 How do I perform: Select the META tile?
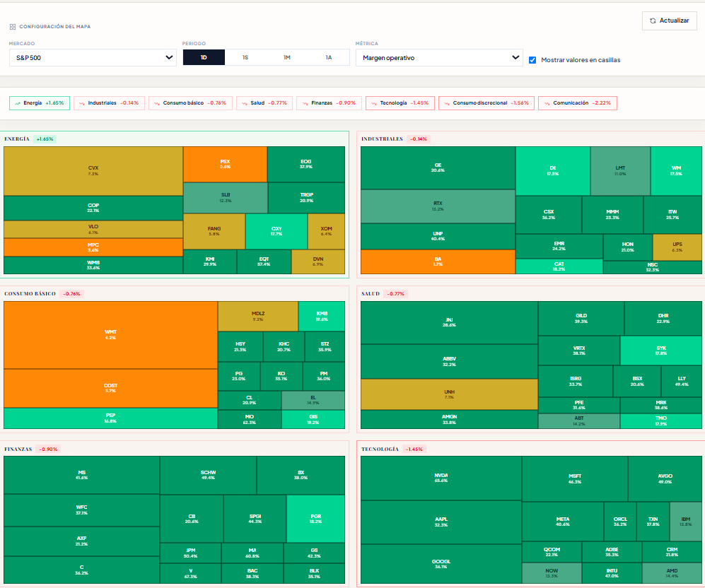tap(562, 522)
